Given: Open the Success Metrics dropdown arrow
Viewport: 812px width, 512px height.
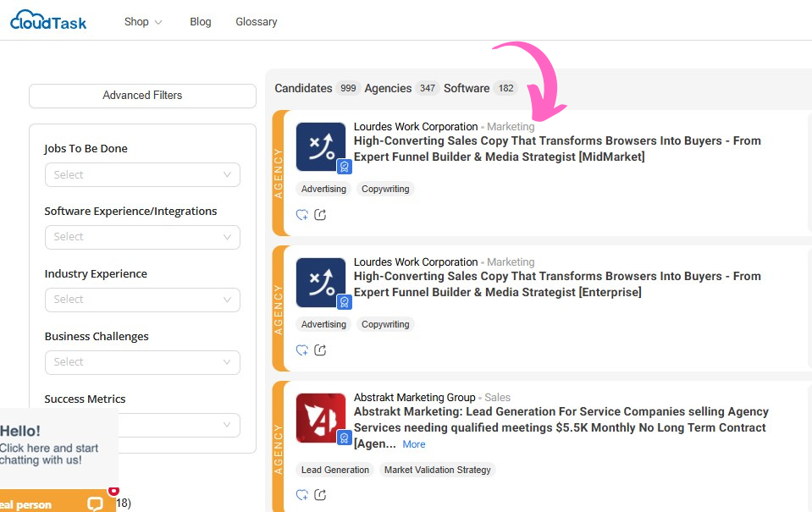Looking at the screenshot, I should pos(227,425).
